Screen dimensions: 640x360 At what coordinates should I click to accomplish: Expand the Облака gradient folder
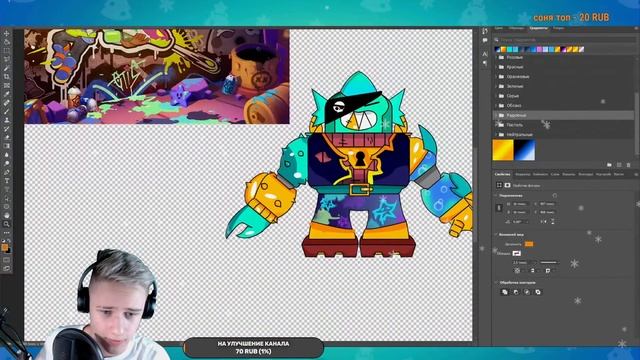pos(496,105)
